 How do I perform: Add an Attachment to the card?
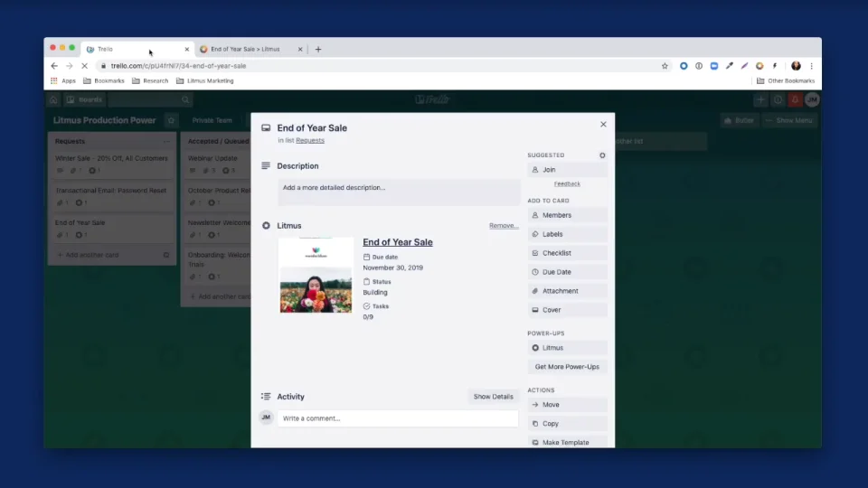coord(568,291)
